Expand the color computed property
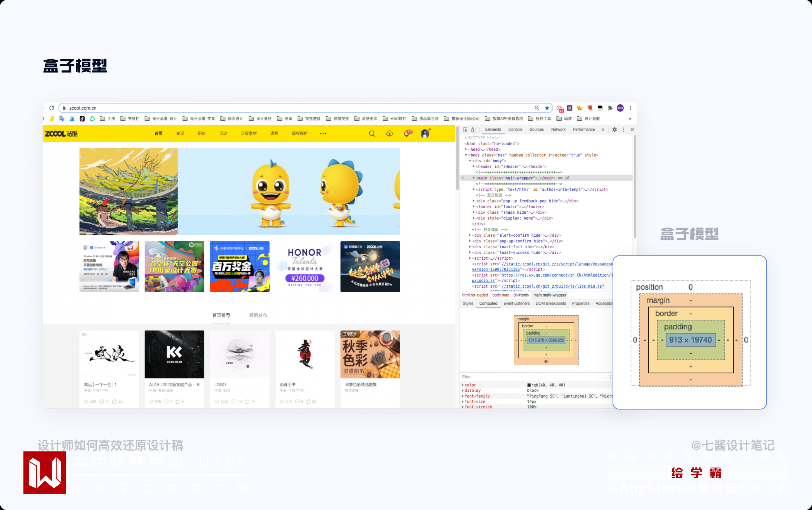The width and height of the screenshot is (812, 510). coord(463,385)
